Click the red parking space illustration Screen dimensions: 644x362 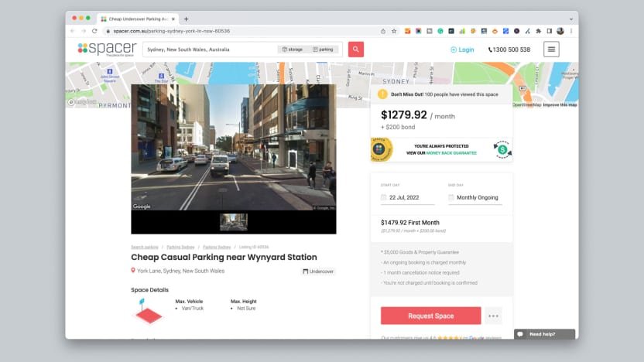pyautogui.click(x=149, y=312)
